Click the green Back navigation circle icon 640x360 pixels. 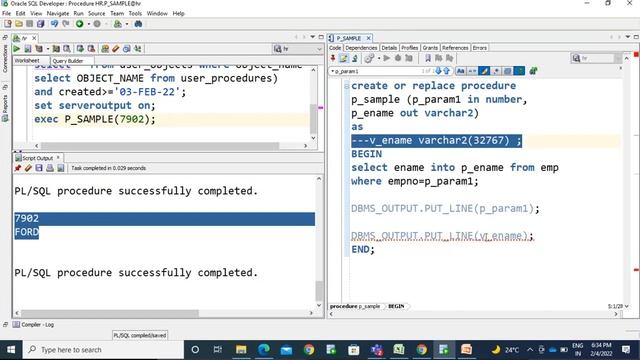(x=80, y=24)
